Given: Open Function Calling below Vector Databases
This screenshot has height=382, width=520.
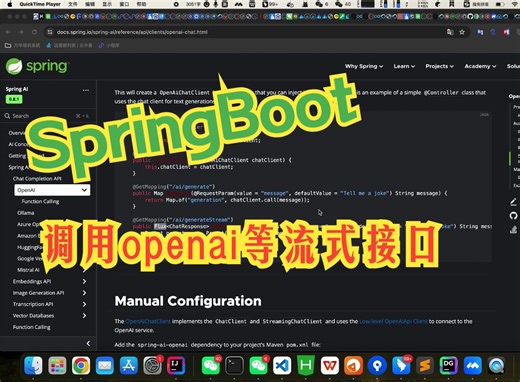Looking at the screenshot, I should [x=32, y=327].
